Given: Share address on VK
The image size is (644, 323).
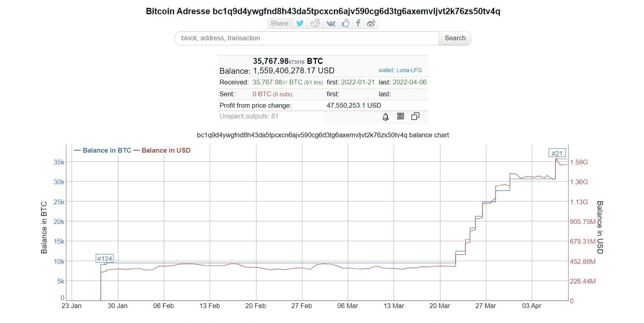Looking at the screenshot, I should [331, 23].
